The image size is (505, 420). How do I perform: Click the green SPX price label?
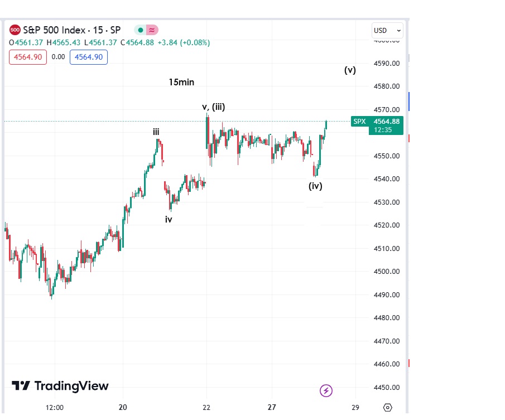point(359,122)
